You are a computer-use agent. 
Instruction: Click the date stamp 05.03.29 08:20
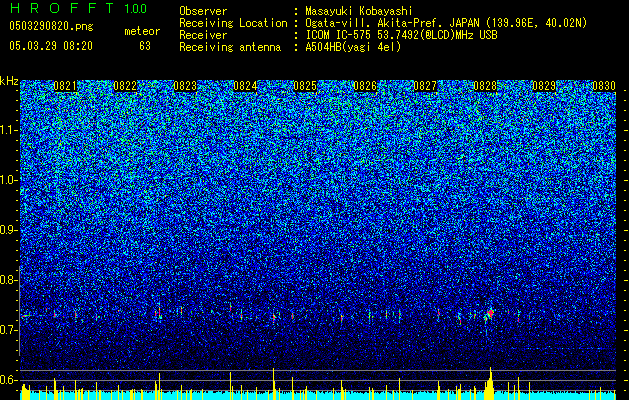[51, 46]
